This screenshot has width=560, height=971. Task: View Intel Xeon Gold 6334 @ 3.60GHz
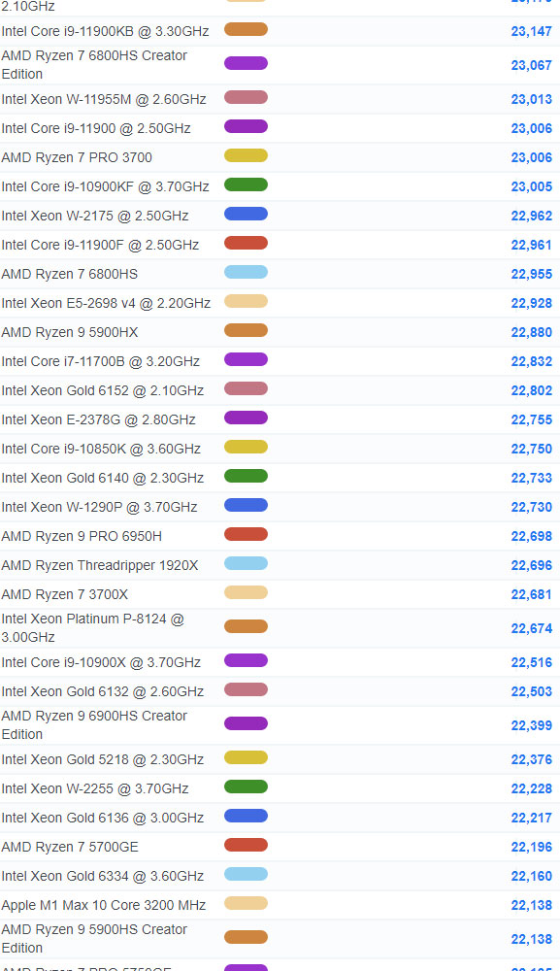coord(103,876)
